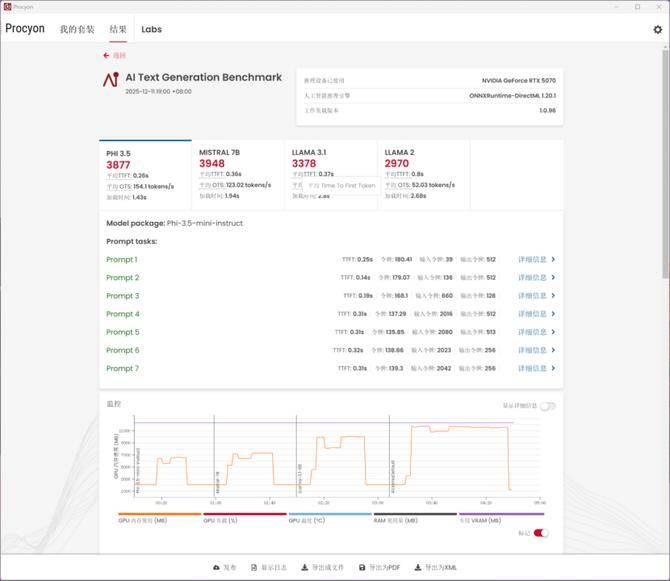Click the publish cloud icon in the bottom bar
This screenshot has width=670, height=581.
point(216,567)
